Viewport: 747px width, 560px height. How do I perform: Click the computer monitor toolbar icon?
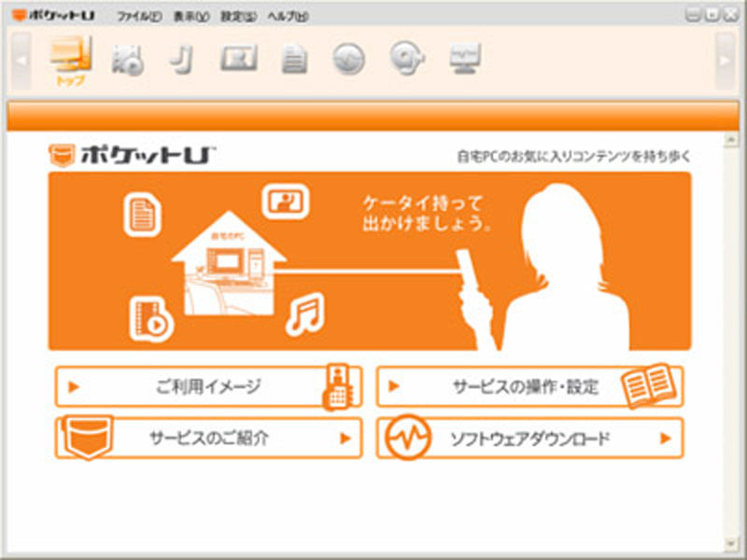tap(463, 59)
